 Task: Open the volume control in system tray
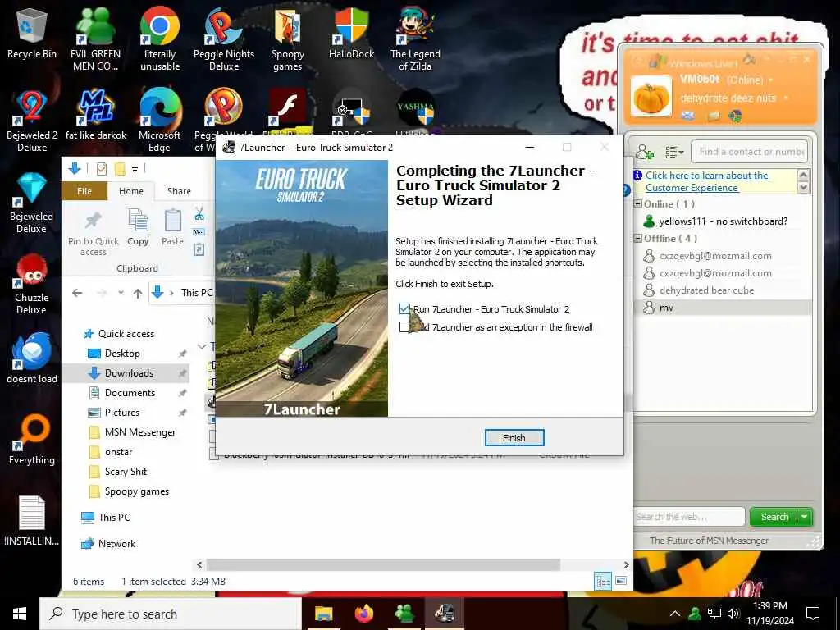(733, 614)
